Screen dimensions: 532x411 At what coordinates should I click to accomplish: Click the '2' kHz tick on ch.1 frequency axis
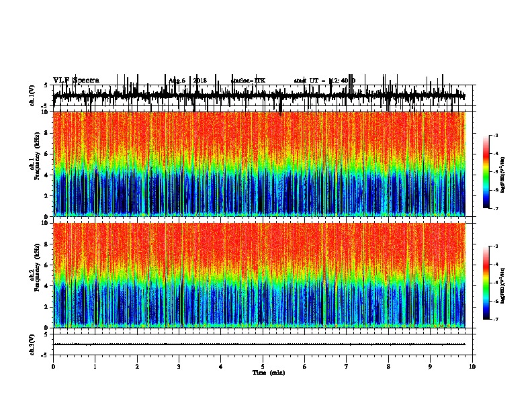point(47,195)
